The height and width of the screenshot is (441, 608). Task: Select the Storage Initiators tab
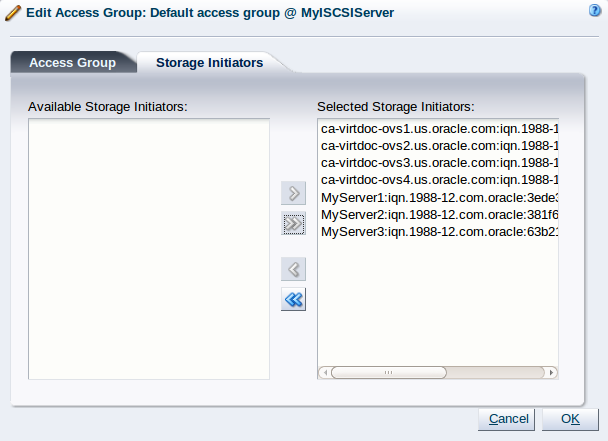(x=209, y=62)
